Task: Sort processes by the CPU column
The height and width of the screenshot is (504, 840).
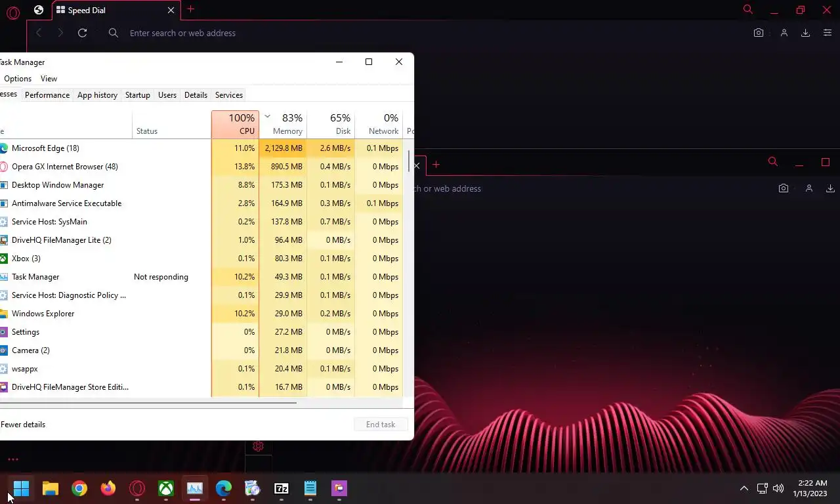Action: [235, 124]
